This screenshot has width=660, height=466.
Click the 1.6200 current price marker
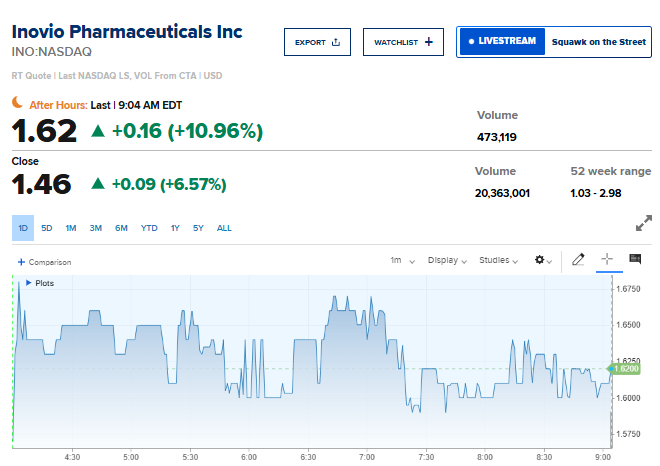click(x=625, y=369)
